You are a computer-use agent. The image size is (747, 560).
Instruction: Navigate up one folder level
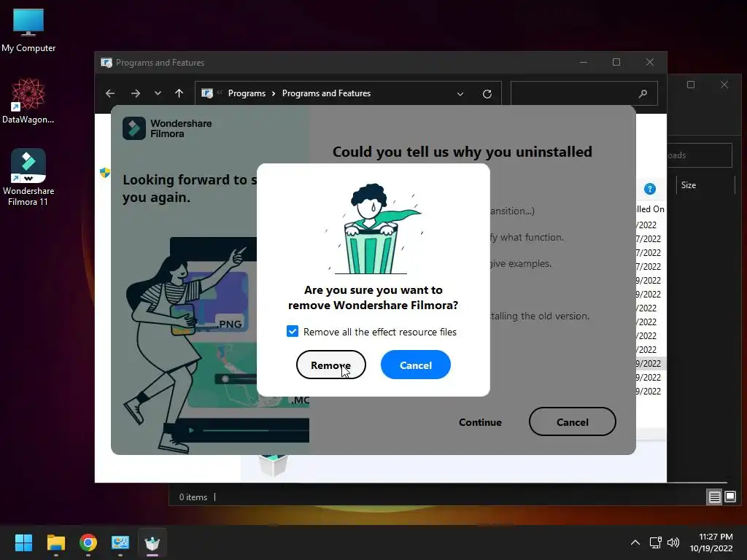click(179, 93)
